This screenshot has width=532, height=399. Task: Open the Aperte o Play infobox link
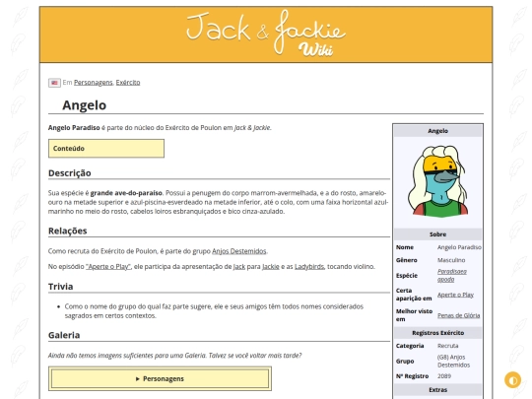point(455,295)
